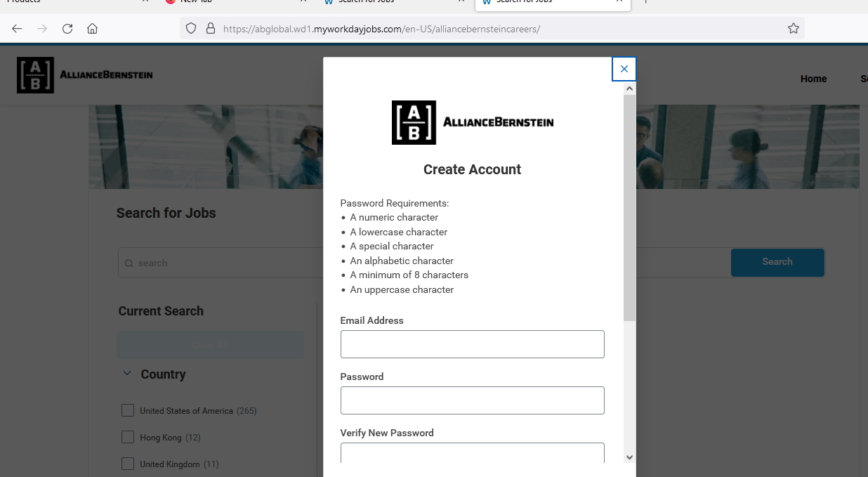Click 'A numeric character' requirement text
This screenshot has height=477, width=868.
coord(394,217)
